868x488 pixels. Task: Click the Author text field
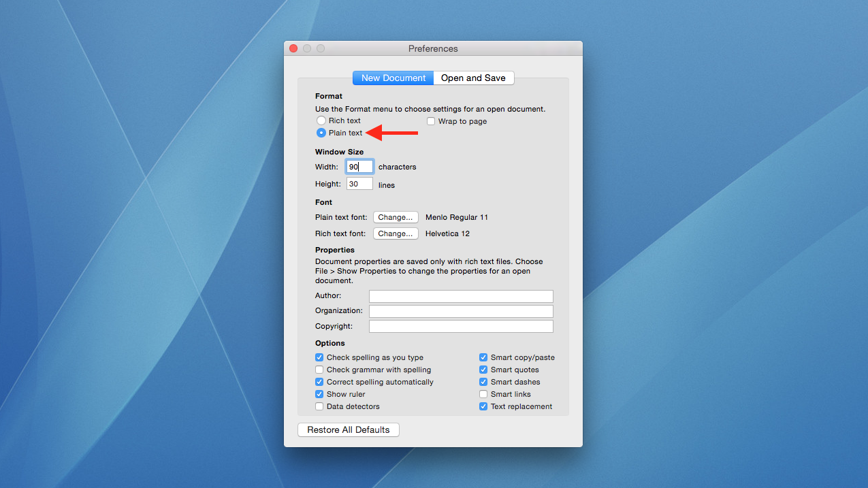pos(461,296)
